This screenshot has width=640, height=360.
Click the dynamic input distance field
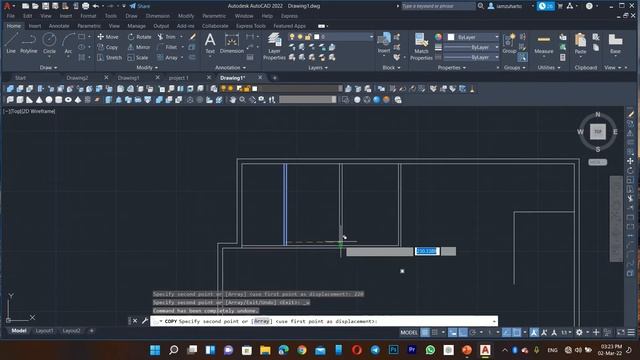pos(427,251)
